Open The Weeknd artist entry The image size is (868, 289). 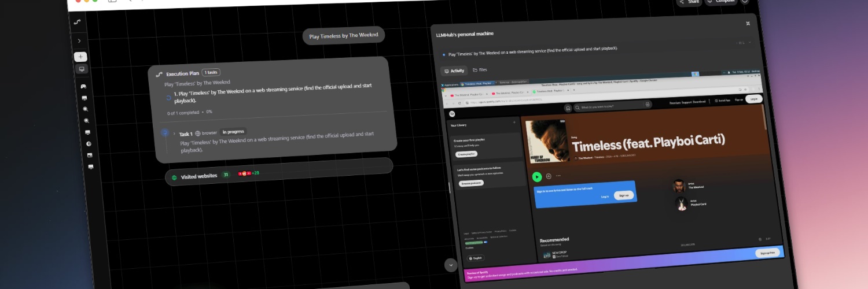690,186
